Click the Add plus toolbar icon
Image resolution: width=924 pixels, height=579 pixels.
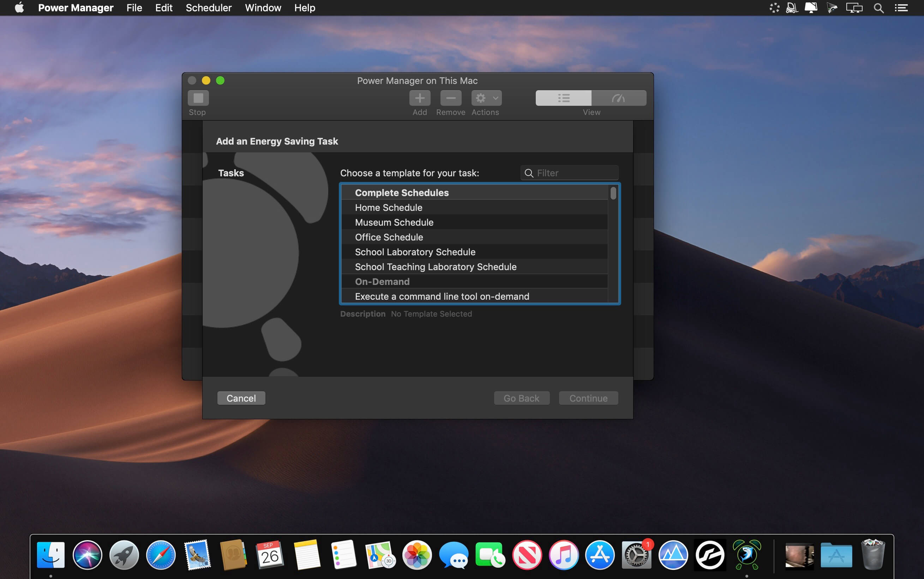420,98
